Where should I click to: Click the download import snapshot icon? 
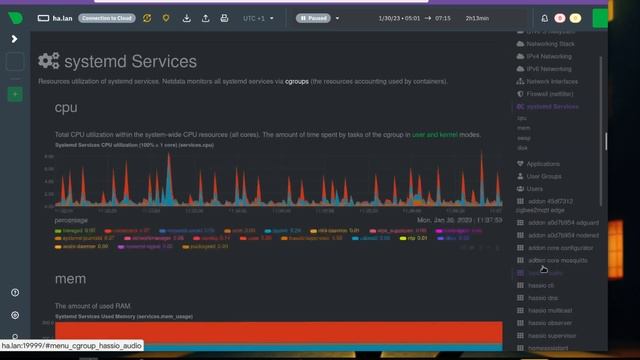[187, 18]
